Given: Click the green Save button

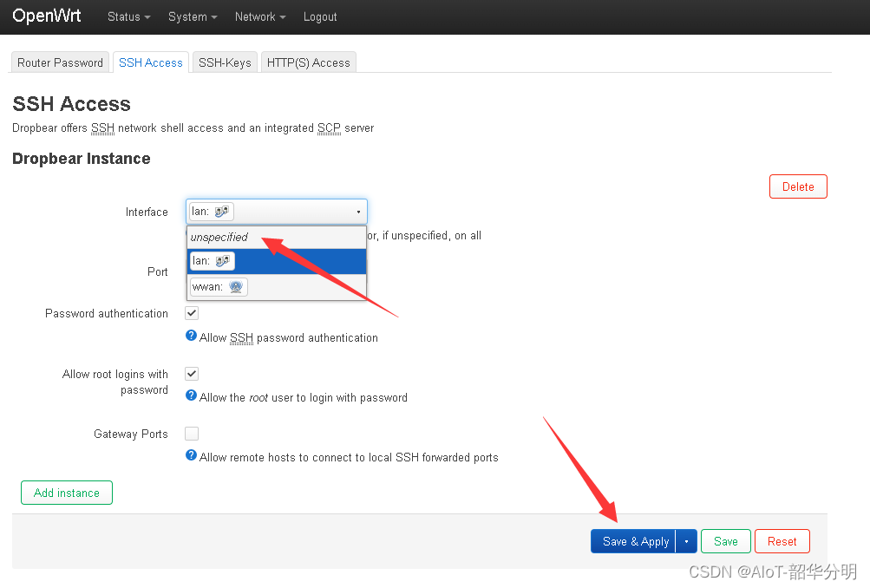Looking at the screenshot, I should (x=726, y=541).
